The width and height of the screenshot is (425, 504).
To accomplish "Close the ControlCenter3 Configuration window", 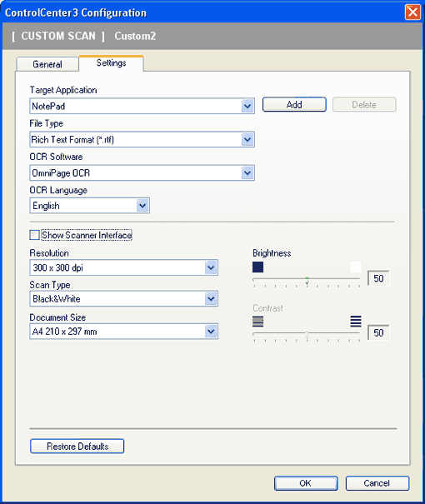I will 412,12.
